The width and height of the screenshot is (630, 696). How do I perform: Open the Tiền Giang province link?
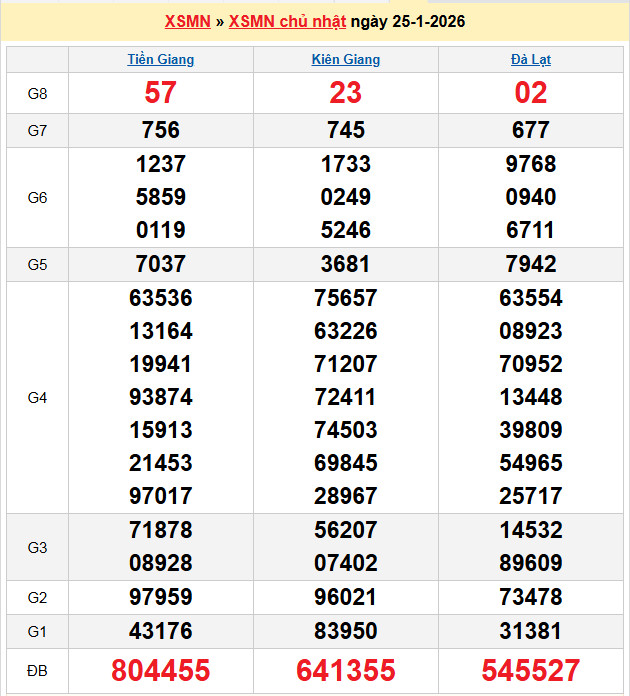point(161,59)
